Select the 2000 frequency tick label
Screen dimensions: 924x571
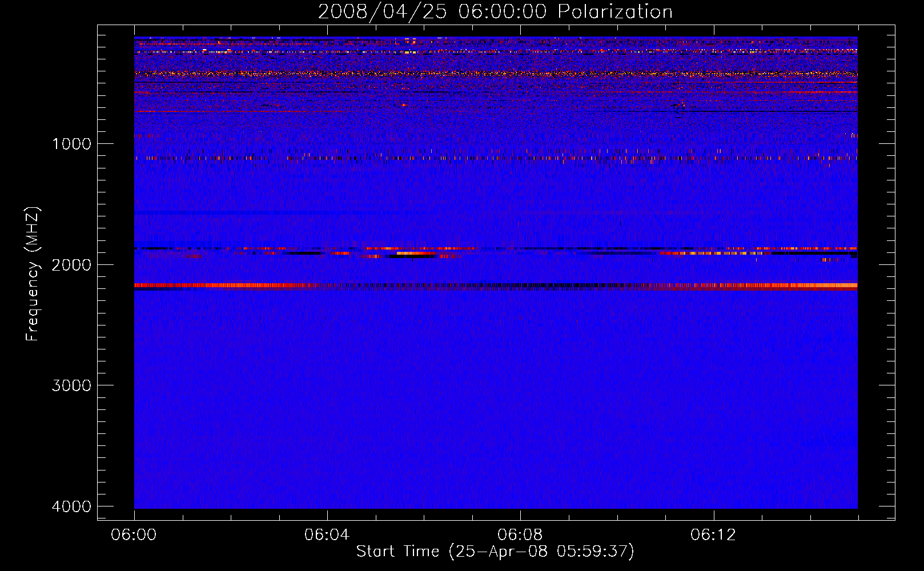click(x=71, y=265)
